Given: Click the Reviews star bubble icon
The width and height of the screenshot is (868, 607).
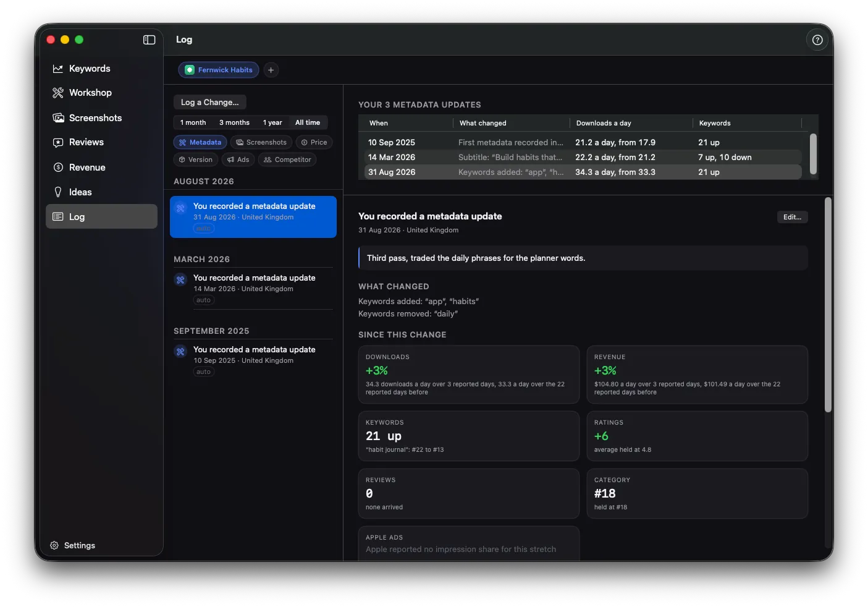Looking at the screenshot, I should point(58,142).
